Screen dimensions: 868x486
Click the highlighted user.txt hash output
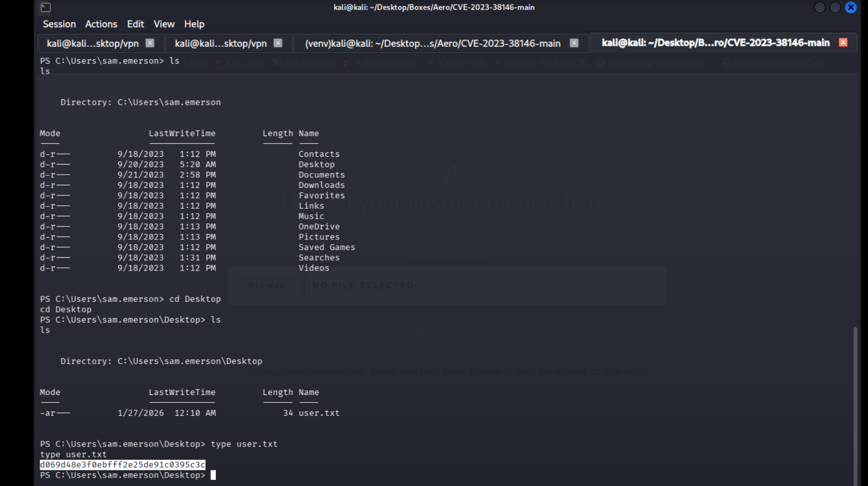[123, 465]
